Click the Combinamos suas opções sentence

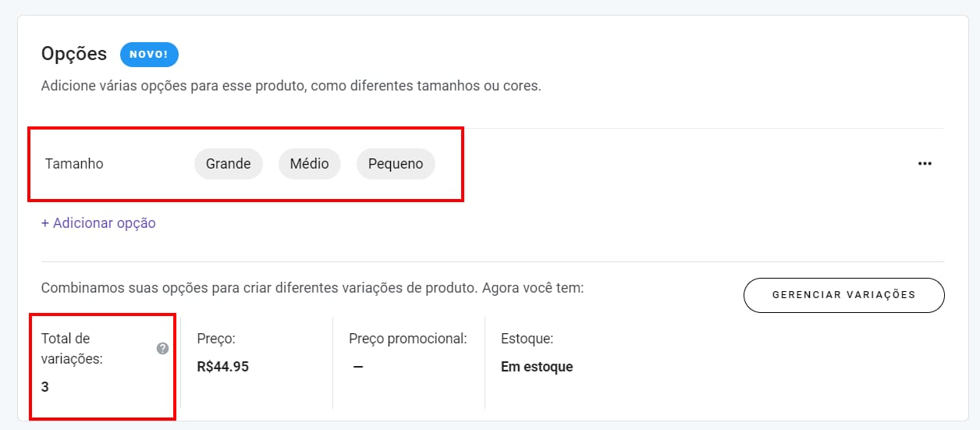[x=312, y=288]
